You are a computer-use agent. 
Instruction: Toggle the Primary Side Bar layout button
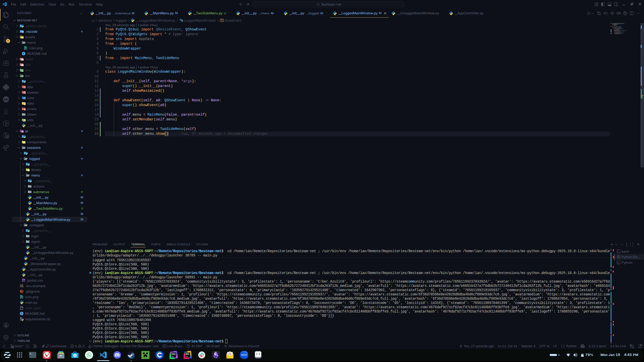(603, 4)
